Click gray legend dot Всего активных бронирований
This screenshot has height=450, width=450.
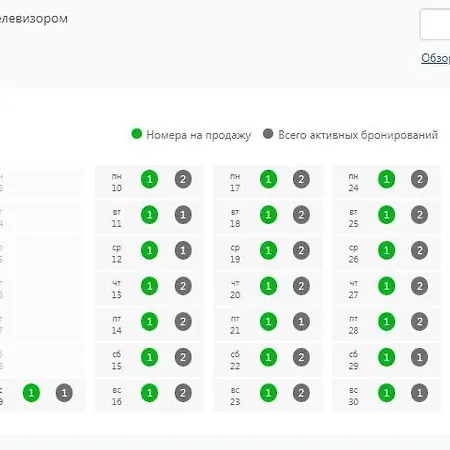click(268, 134)
